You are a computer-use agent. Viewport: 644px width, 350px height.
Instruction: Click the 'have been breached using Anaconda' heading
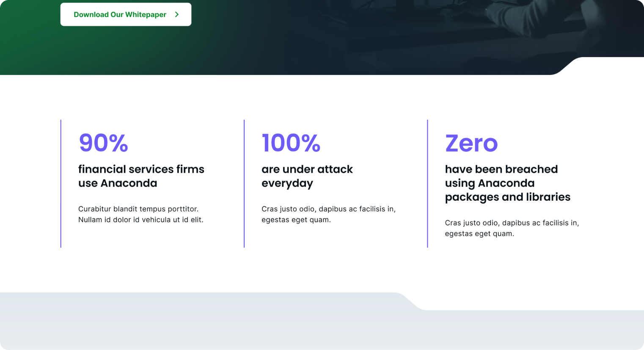pos(507,183)
